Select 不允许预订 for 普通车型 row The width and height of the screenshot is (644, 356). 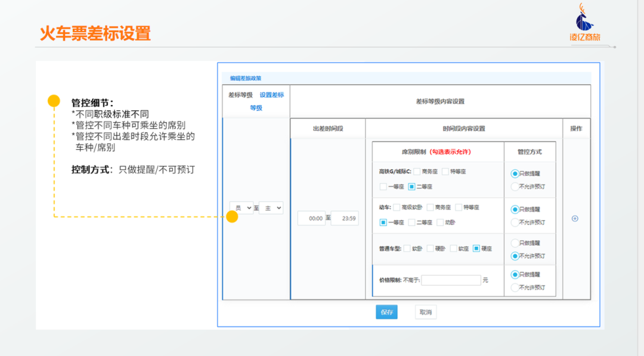click(x=515, y=256)
